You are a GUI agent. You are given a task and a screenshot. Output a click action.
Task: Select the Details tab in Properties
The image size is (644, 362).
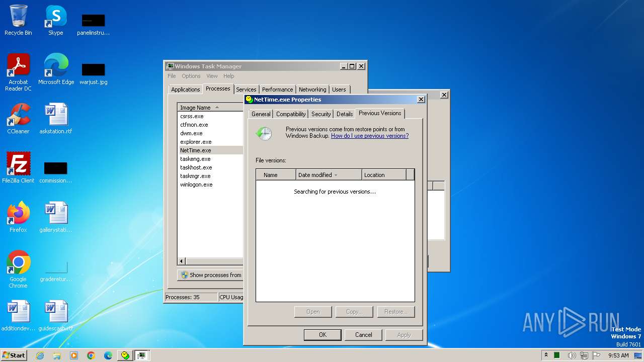pyautogui.click(x=345, y=114)
